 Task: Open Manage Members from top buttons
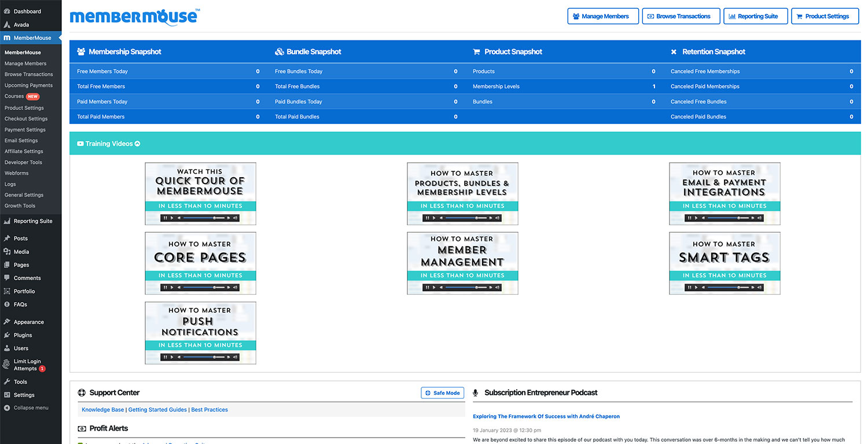pyautogui.click(x=603, y=16)
